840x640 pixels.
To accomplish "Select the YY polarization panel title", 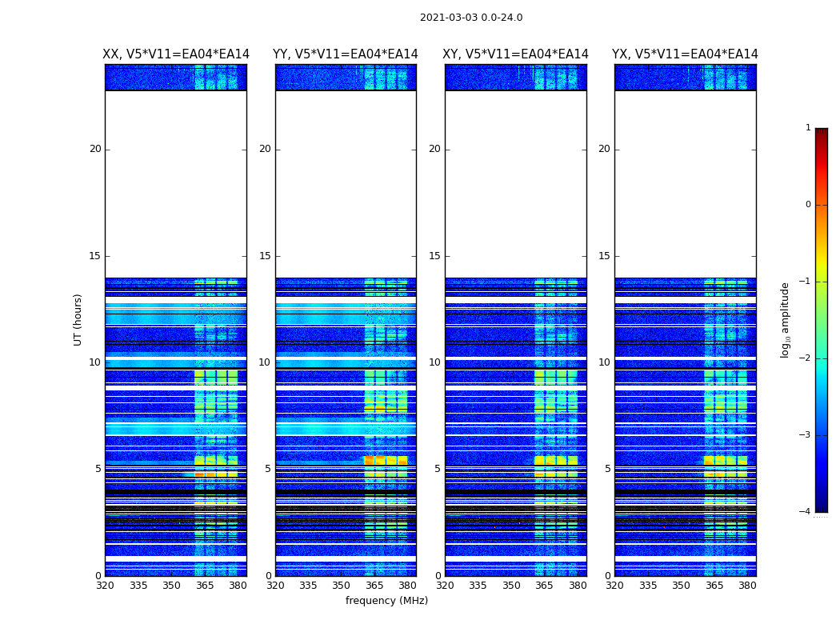I will point(346,54).
